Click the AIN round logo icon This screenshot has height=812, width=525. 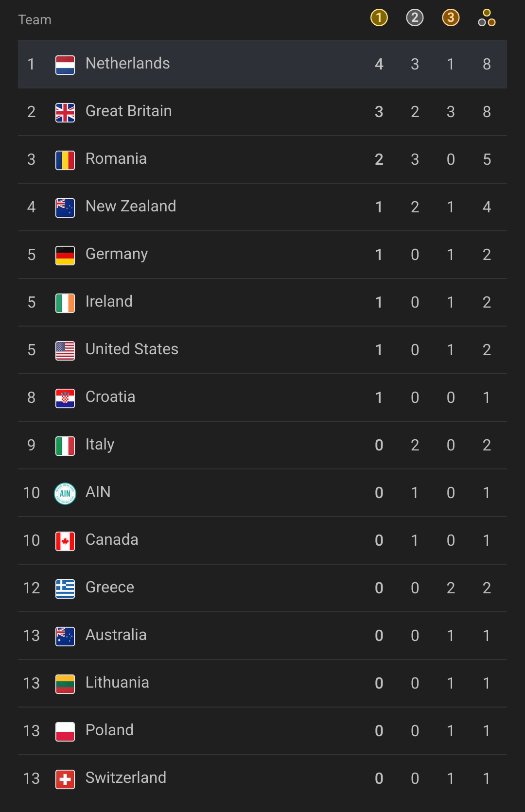[65, 493]
